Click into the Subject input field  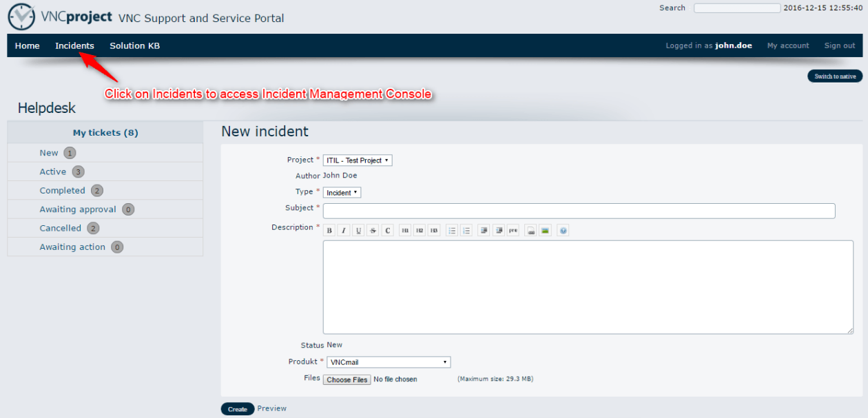579,211
